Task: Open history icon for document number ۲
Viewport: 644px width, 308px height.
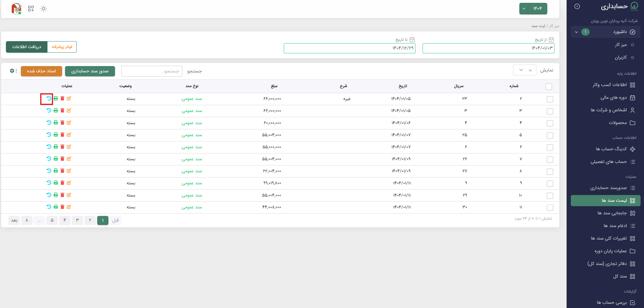Action: (x=49, y=98)
